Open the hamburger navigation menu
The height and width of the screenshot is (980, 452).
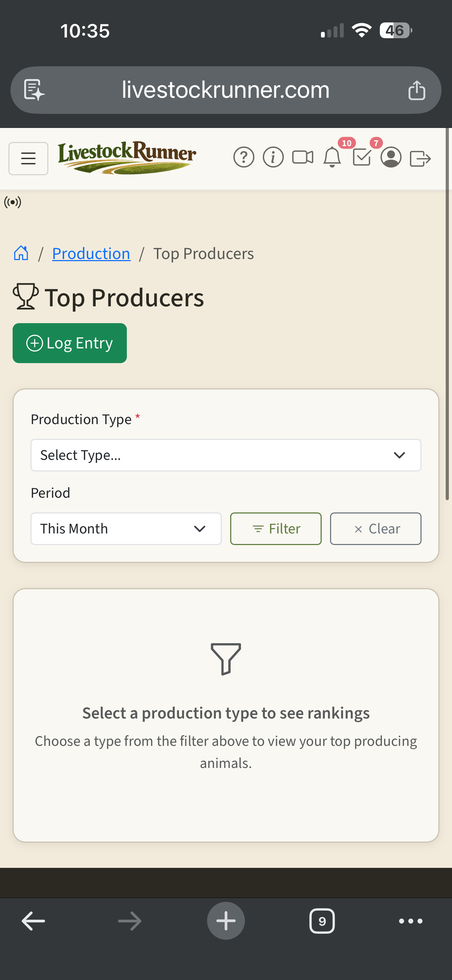click(28, 158)
